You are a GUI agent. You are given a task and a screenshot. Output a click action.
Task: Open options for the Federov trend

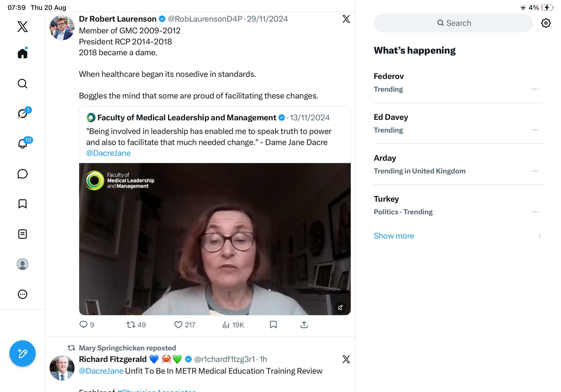535,89
